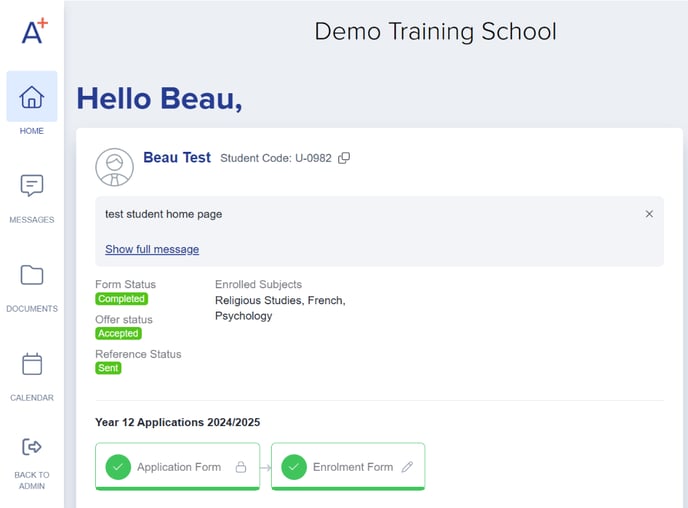This screenshot has height=508, width=688.
Task: Click Year 12 Applications 2024/2025 heading
Action: point(177,422)
